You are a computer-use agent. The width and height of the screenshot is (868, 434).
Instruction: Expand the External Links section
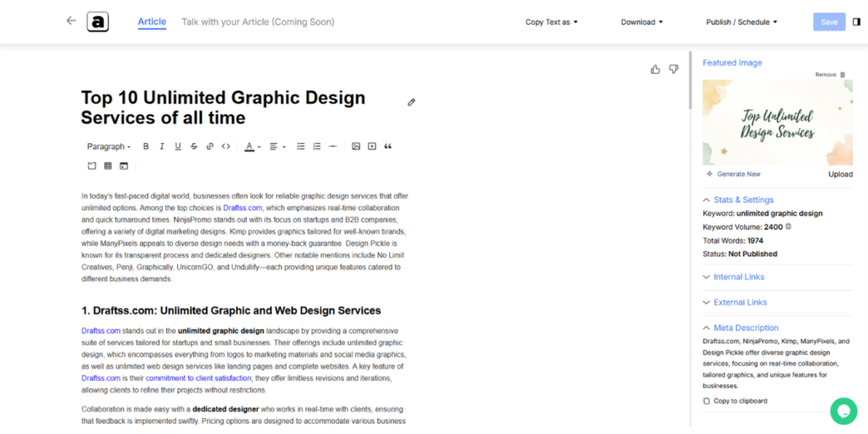pyautogui.click(x=735, y=303)
